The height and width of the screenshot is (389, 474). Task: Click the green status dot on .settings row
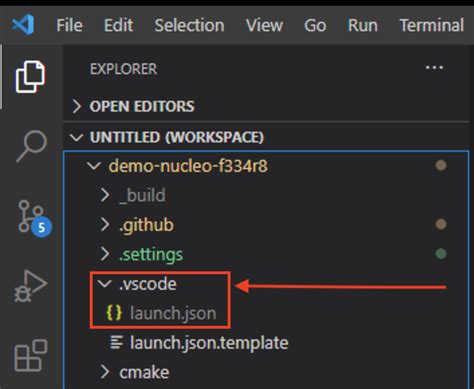coord(441,254)
